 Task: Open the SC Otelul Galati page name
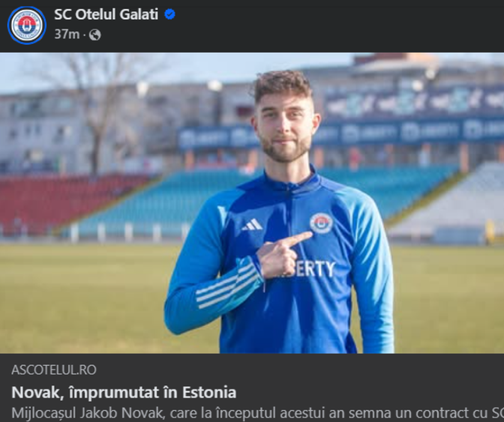tap(106, 14)
